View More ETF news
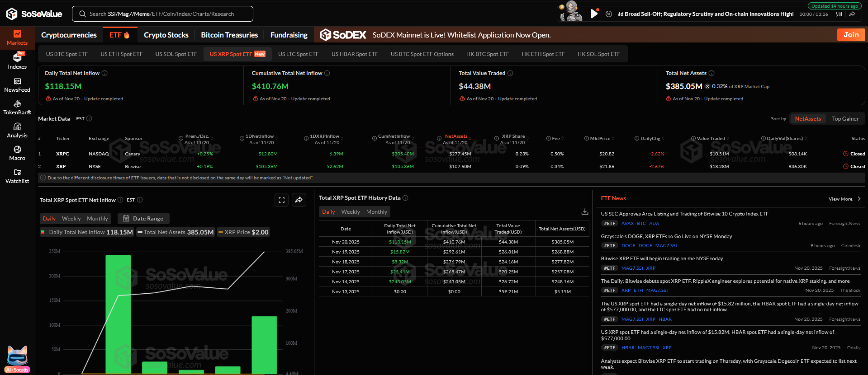This screenshot has height=375, width=868. (x=844, y=199)
